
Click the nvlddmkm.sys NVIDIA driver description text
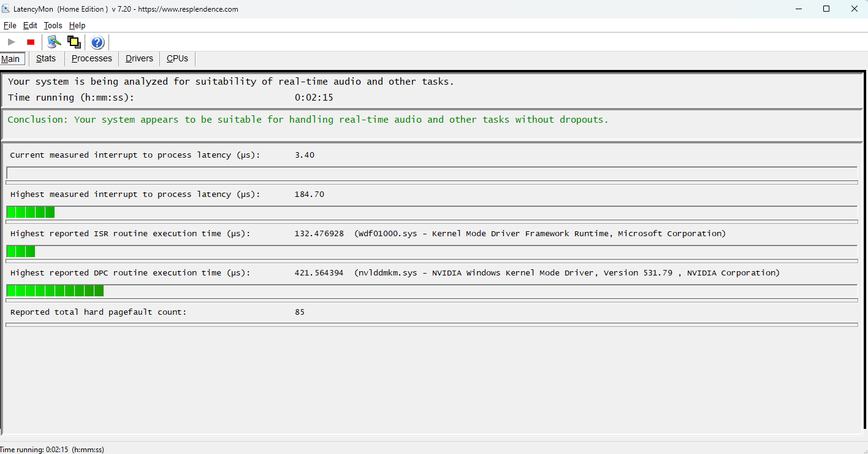[x=567, y=273]
